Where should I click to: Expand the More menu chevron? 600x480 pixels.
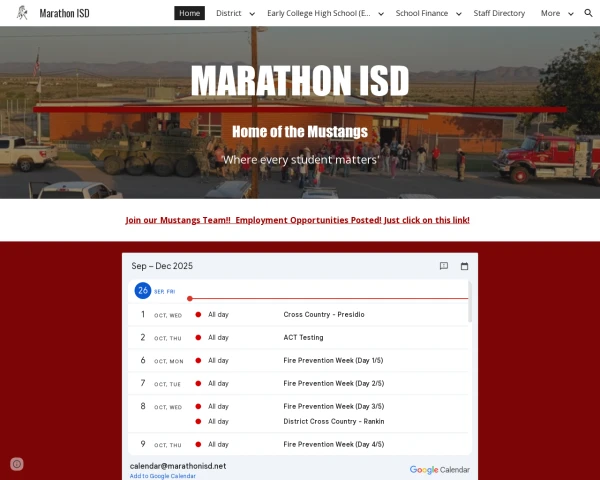571,14
